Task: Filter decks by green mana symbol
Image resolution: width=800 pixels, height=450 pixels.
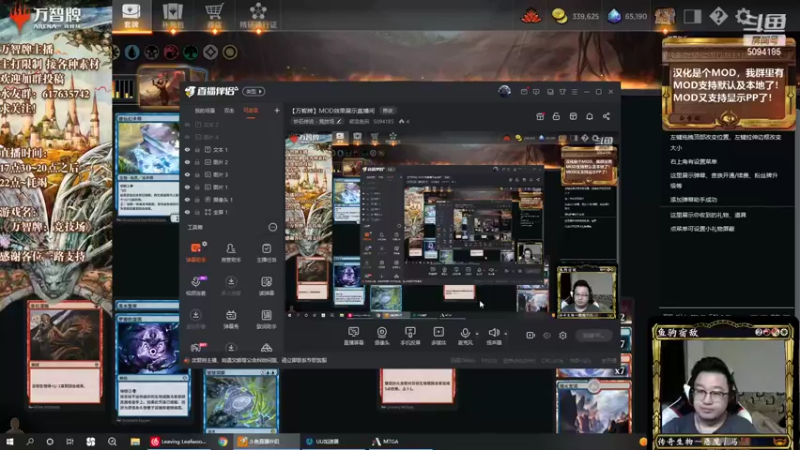Action: (191, 52)
